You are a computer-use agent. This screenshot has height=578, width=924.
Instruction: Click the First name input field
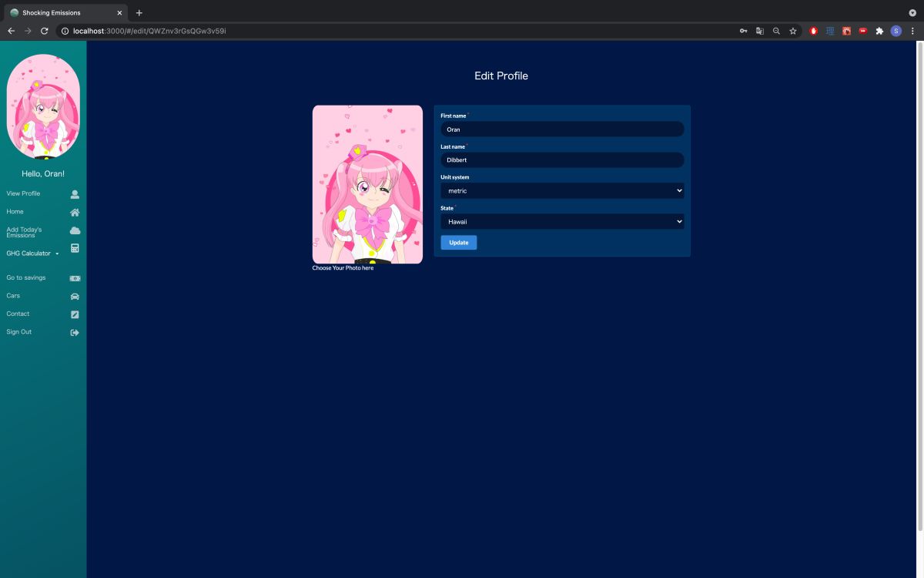pyautogui.click(x=562, y=129)
